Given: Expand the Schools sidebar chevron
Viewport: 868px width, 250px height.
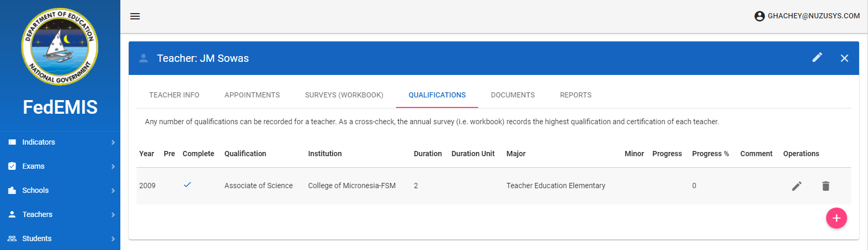Looking at the screenshot, I should (113, 190).
